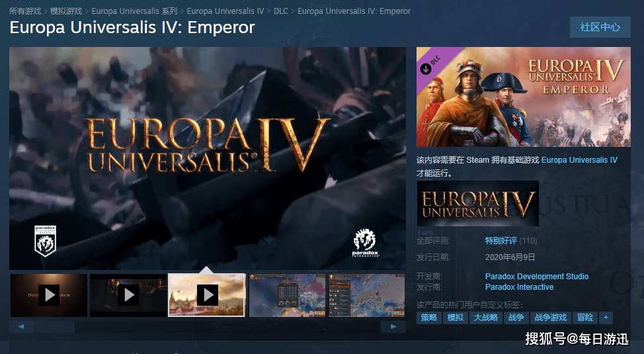Open Paradox Interactive publisher link

pyautogui.click(x=519, y=287)
